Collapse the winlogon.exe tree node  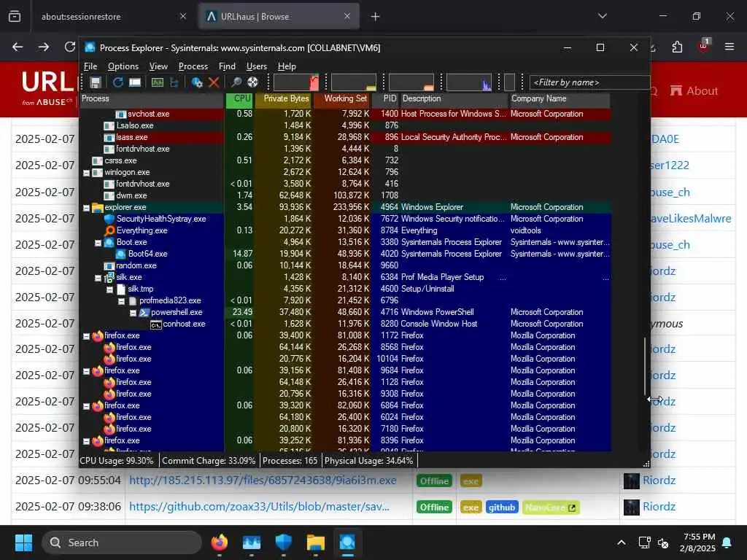(86, 173)
